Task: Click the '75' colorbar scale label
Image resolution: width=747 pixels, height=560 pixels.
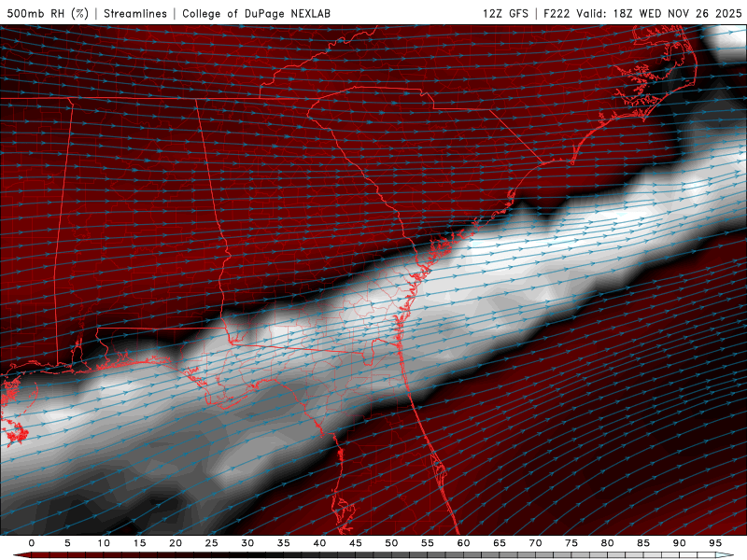Action: coord(571,543)
